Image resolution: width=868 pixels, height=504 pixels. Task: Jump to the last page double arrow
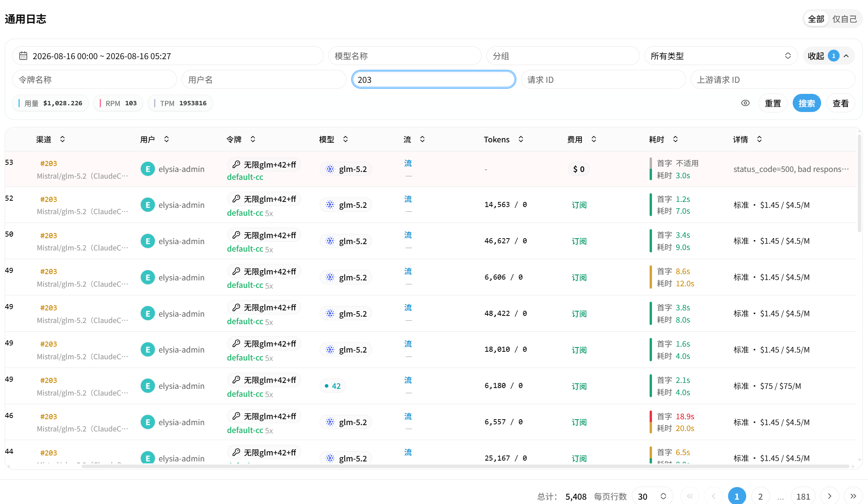(853, 496)
